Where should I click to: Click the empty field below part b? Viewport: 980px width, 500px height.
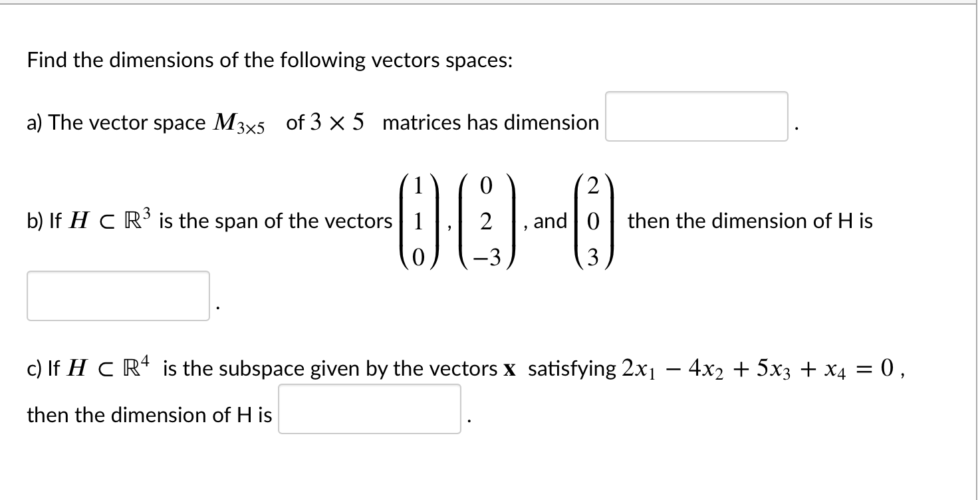[x=118, y=295]
